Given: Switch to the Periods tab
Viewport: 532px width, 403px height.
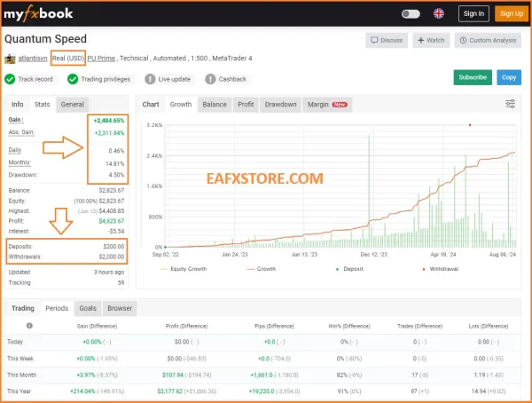Looking at the screenshot, I should click(x=57, y=308).
